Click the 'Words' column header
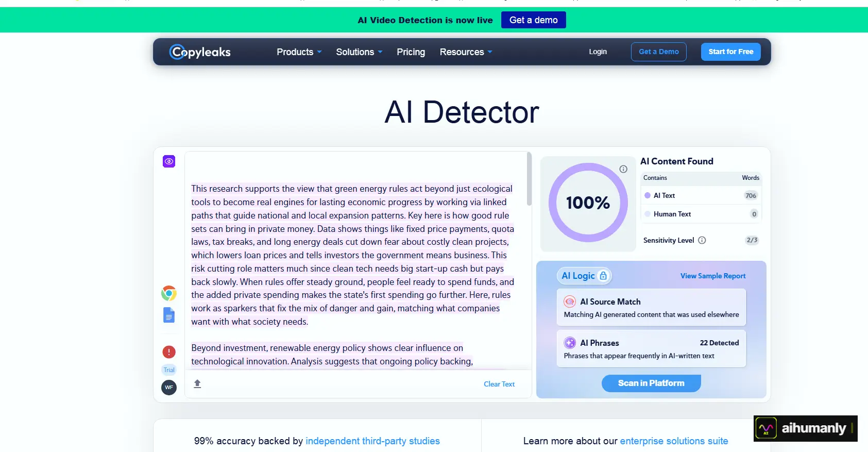 [751, 178]
